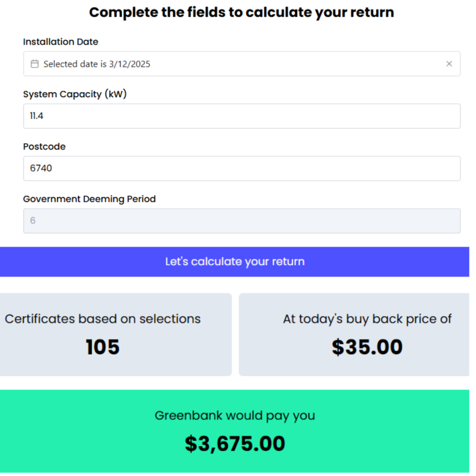Viewport: 476px width, 476px height.
Task: Click the Installation Date field
Action: click(186, 64)
